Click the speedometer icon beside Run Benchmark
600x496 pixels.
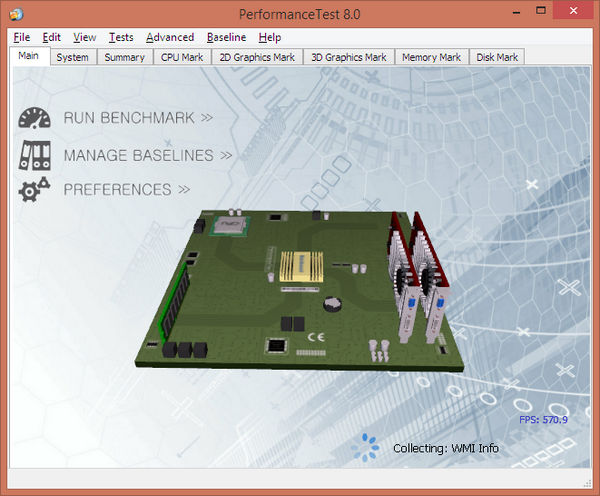coord(35,118)
